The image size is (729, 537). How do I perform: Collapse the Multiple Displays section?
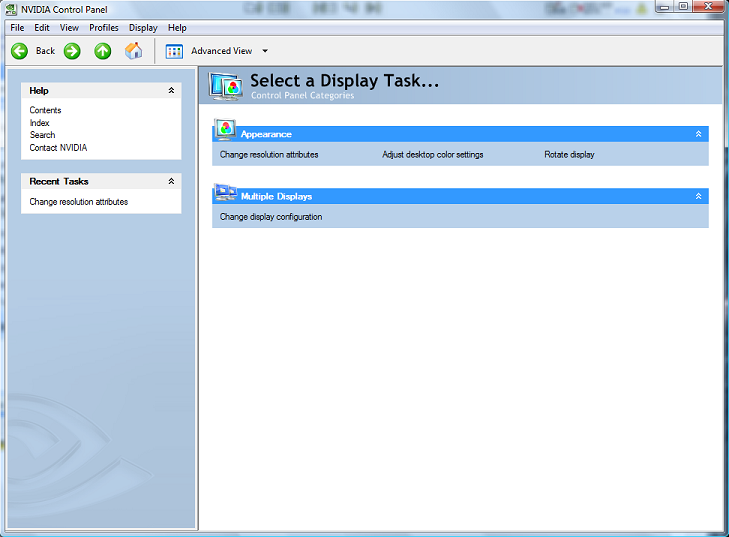tap(698, 197)
